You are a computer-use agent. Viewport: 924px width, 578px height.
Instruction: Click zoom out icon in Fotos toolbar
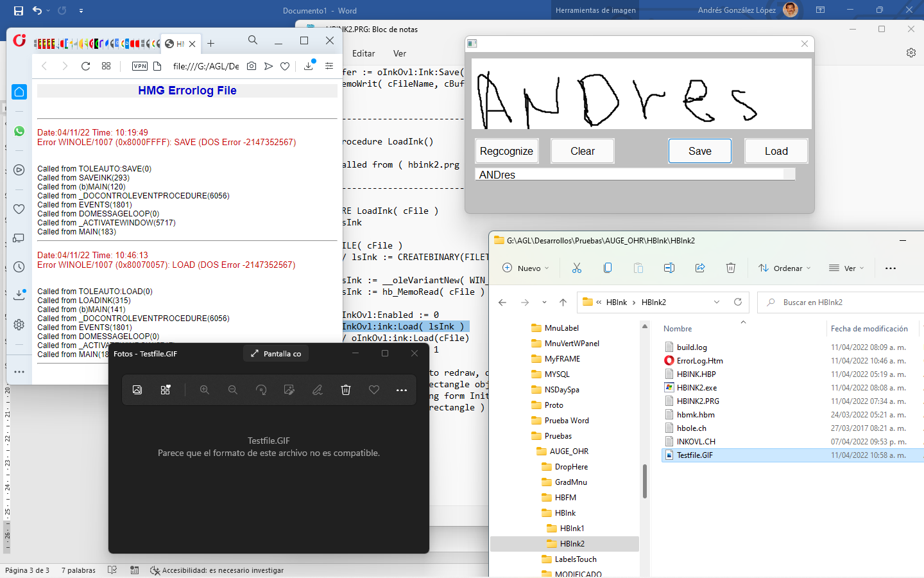click(x=233, y=390)
